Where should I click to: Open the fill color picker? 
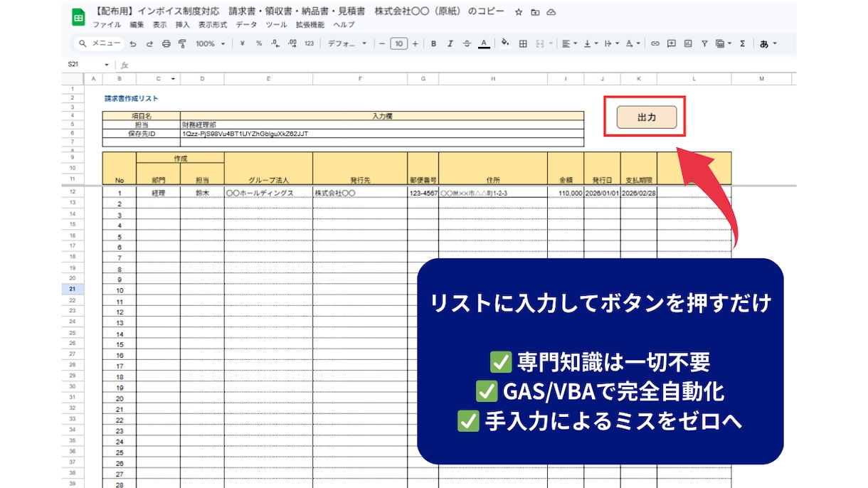click(x=505, y=43)
